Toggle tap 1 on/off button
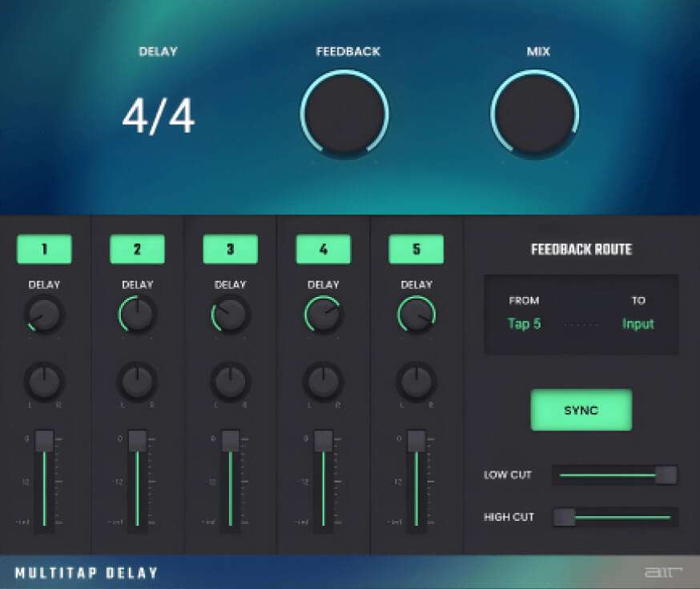The height and width of the screenshot is (589, 700). pos(44,249)
